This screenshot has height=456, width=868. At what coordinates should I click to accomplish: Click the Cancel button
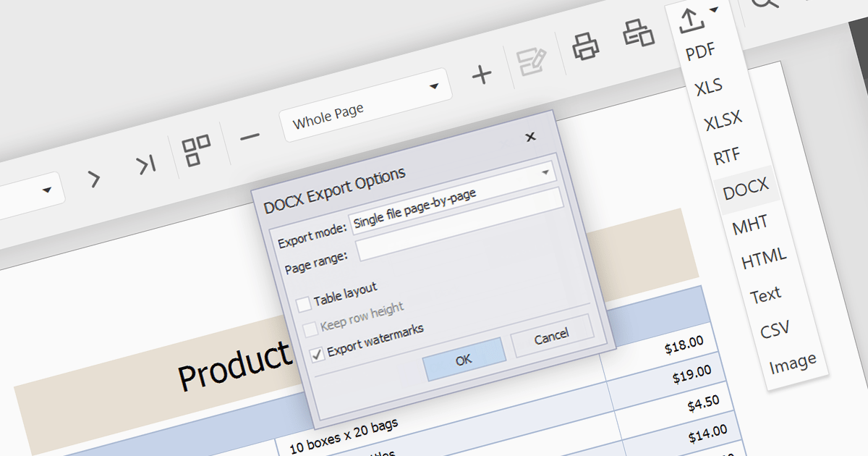click(x=551, y=337)
